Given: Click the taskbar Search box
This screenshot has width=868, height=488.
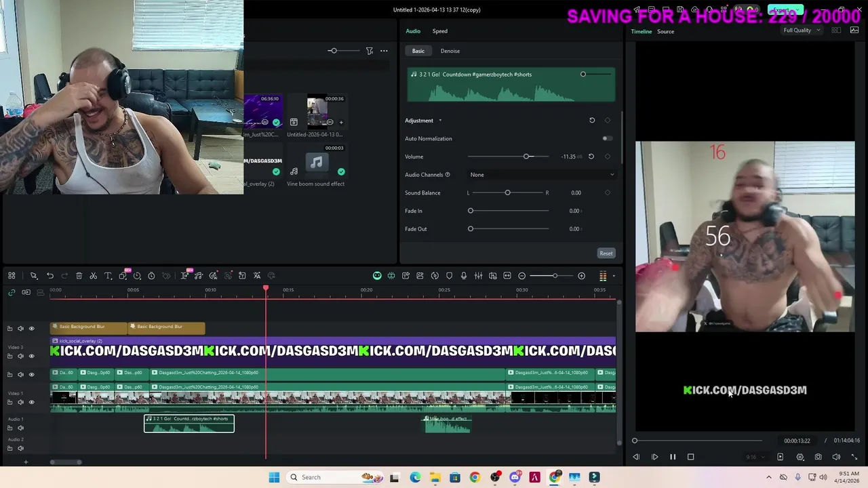Looking at the screenshot, I should click(x=336, y=477).
